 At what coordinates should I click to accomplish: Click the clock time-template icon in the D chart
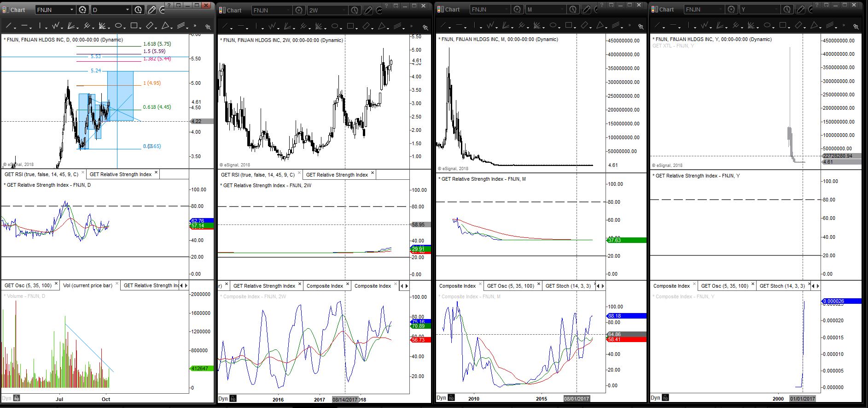tap(139, 10)
